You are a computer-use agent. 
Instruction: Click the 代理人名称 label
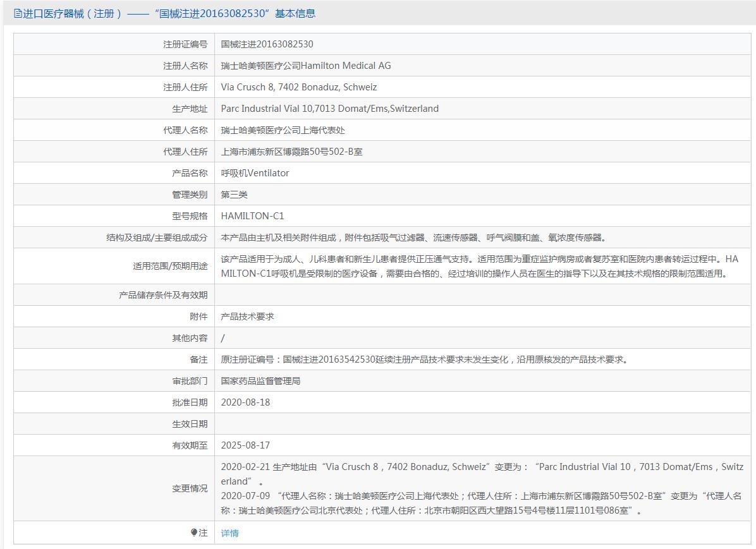point(185,130)
